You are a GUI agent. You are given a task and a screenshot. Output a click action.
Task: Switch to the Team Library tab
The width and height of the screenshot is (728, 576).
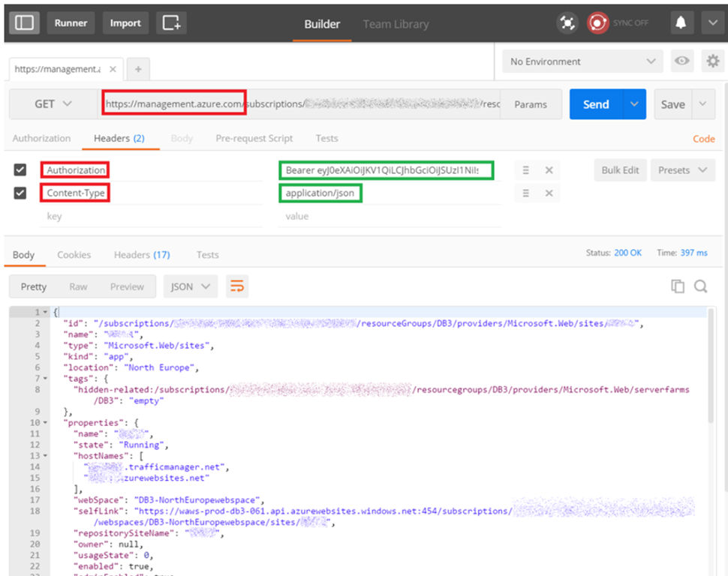pyautogui.click(x=396, y=24)
